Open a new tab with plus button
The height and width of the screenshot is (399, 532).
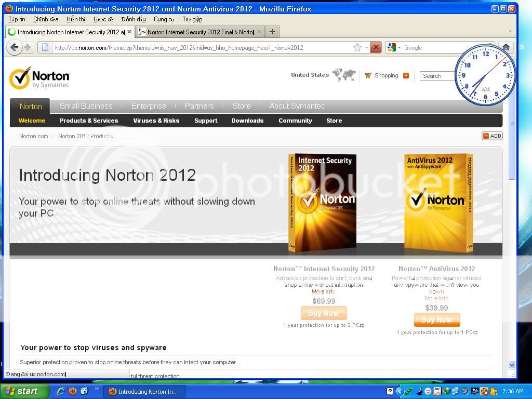click(272, 32)
